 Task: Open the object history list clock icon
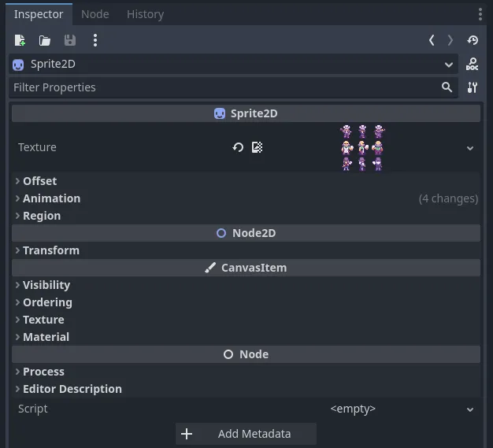(473, 40)
